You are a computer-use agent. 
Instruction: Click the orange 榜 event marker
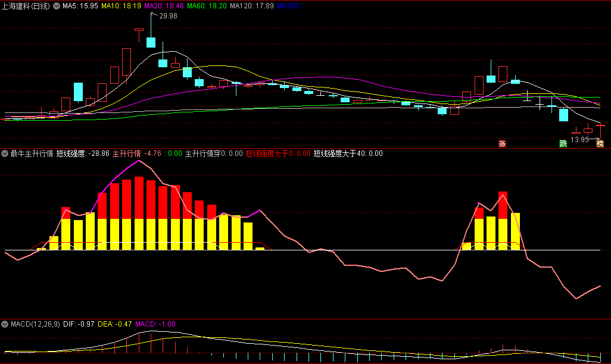pyautogui.click(x=600, y=144)
